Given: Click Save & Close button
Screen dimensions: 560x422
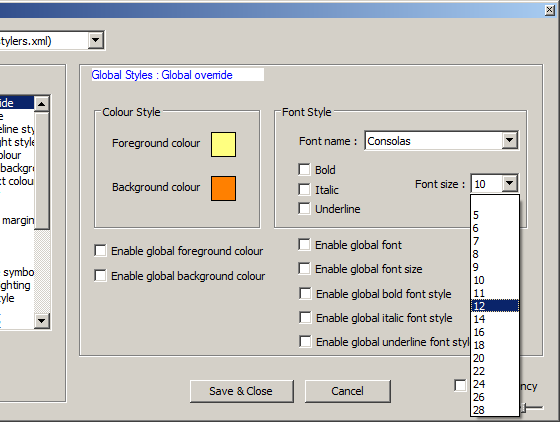Looking at the screenshot, I should coord(242,391).
